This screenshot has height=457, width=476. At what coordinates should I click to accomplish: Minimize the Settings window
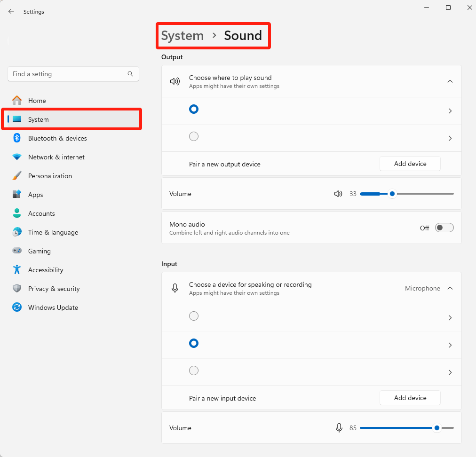[427, 8]
